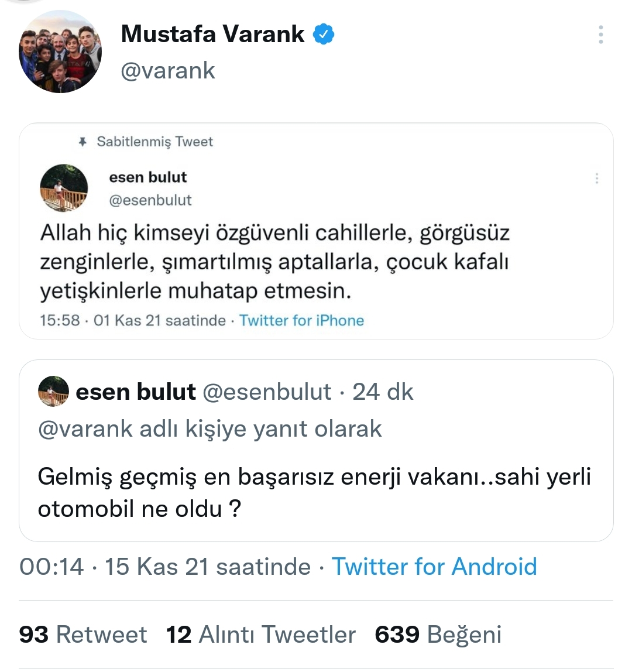Click the @varank handle under the name
This screenshot has width=632, height=672.
point(168,71)
